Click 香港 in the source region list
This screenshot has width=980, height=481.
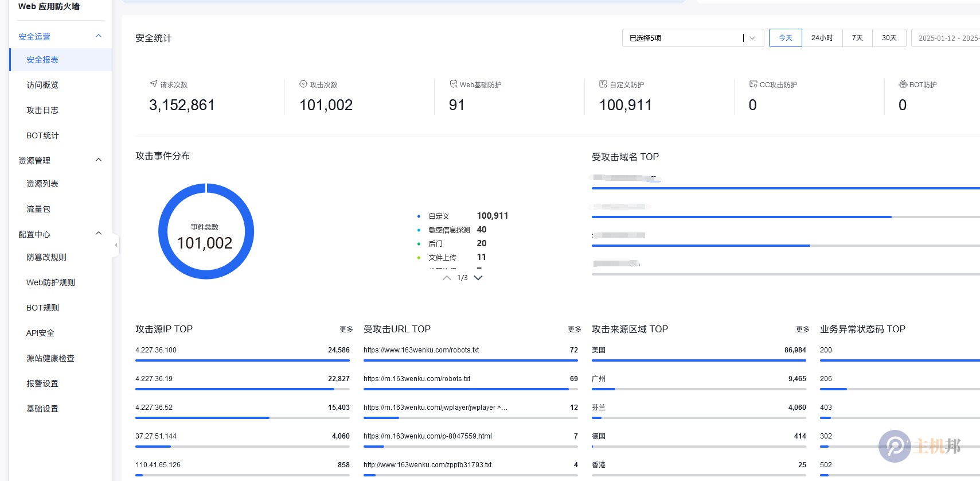599,465
